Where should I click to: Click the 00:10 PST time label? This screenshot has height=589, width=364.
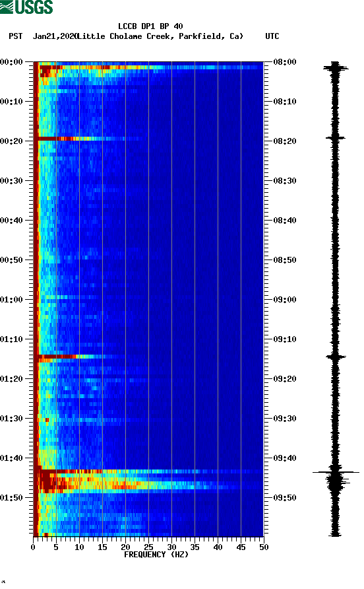(x=11, y=102)
